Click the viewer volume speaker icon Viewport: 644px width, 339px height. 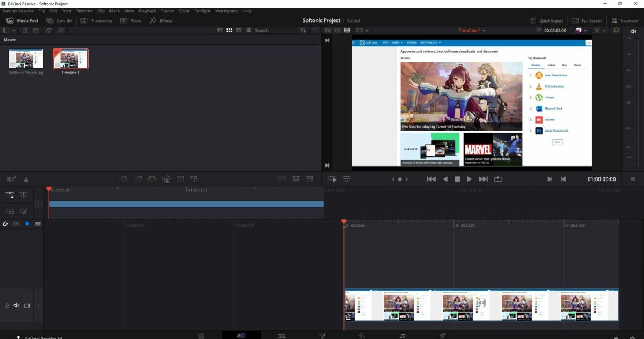[633, 31]
